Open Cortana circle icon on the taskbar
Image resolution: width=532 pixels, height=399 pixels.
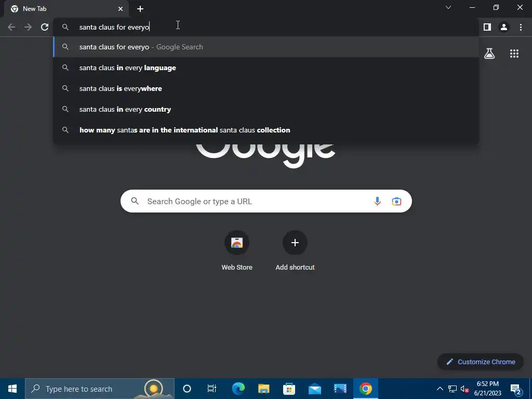187,389
